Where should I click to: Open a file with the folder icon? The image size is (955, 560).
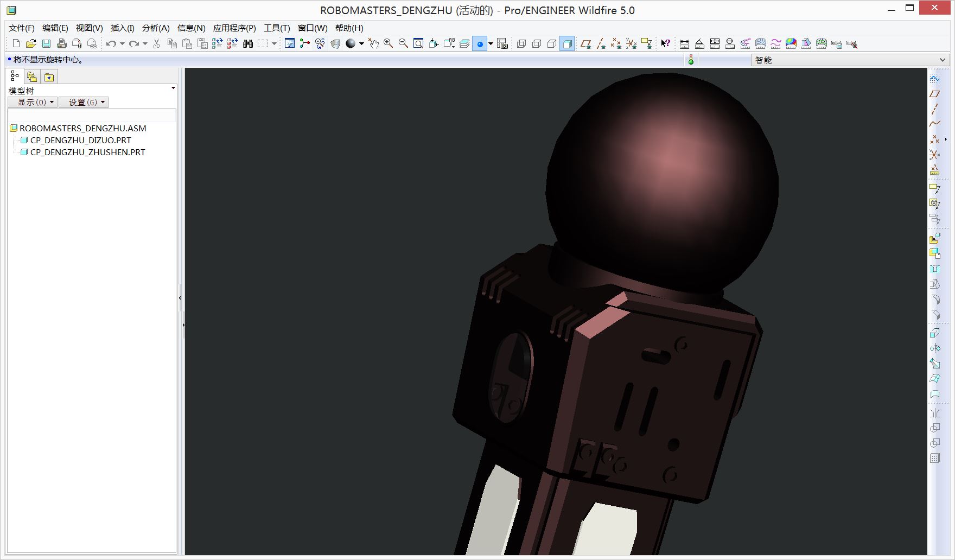click(31, 43)
